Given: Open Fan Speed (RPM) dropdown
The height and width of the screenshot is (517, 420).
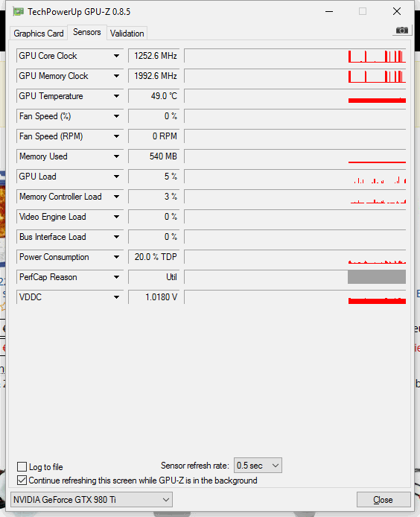Looking at the screenshot, I should [x=116, y=136].
